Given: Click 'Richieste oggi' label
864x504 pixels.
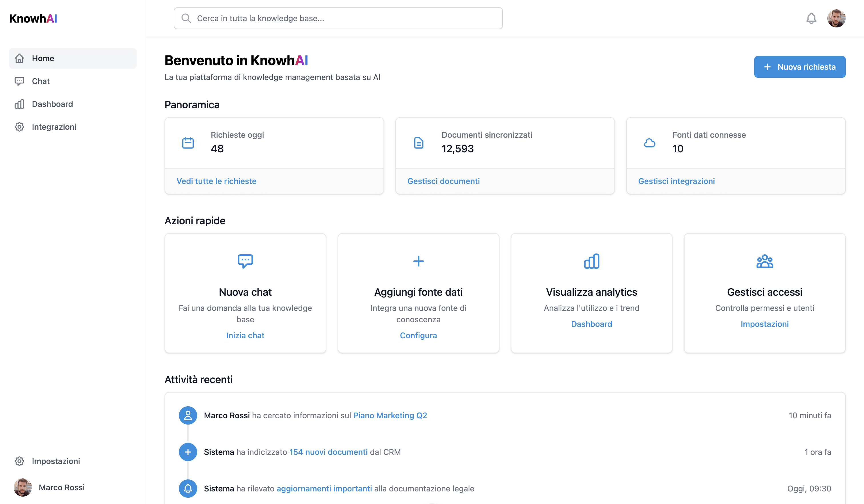Looking at the screenshot, I should [237, 135].
